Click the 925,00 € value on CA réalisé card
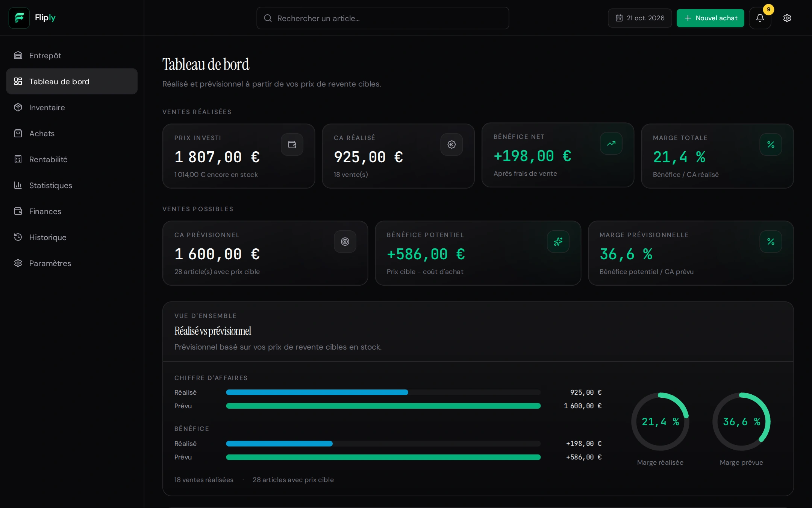The height and width of the screenshot is (508, 812). pyautogui.click(x=368, y=157)
